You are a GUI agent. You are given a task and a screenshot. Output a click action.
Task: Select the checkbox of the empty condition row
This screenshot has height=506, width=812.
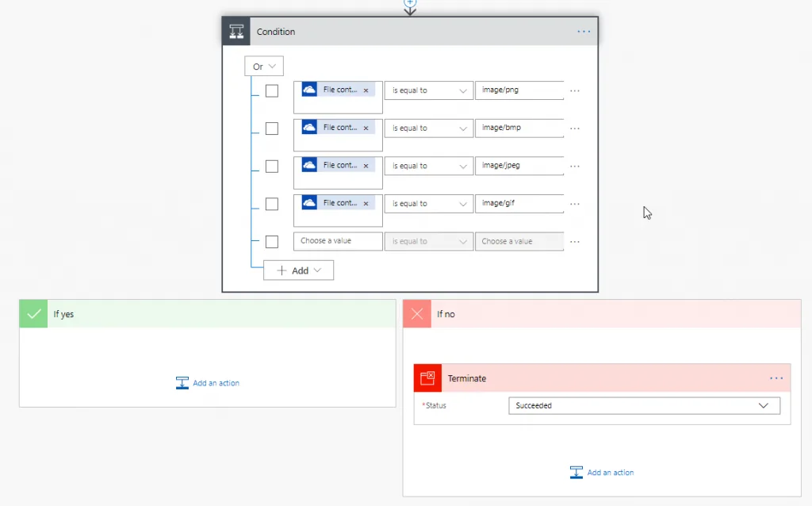click(271, 241)
